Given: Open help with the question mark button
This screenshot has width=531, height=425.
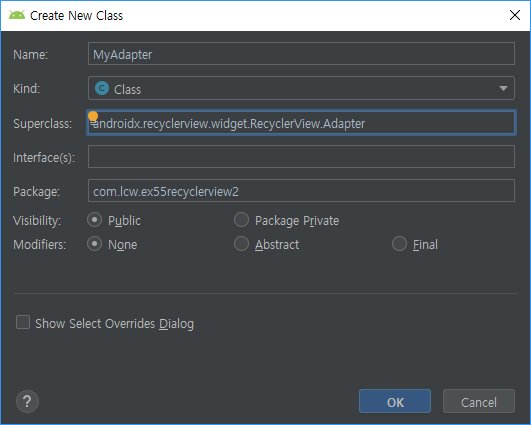Looking at the screenshot, I should tap(27, 402).
